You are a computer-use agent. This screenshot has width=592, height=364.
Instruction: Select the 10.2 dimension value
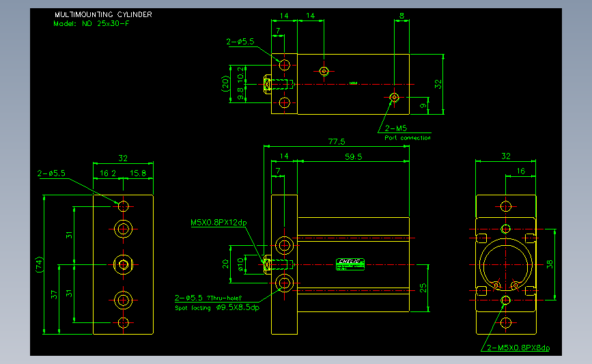240,74
